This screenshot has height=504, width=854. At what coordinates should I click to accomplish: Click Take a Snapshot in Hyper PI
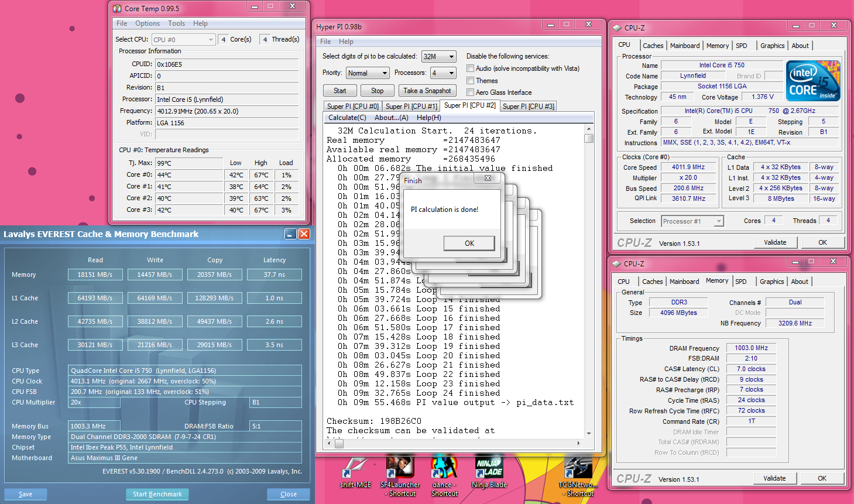427,91
